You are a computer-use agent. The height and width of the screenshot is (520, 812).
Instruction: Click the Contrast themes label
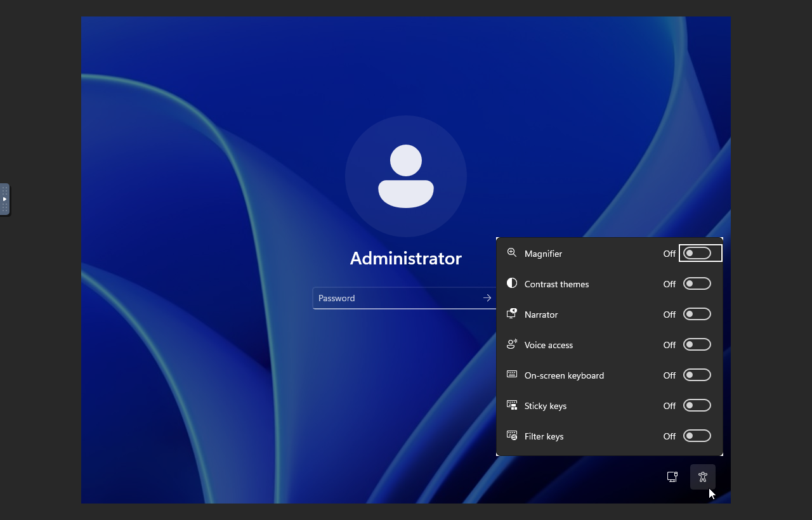click(x=556, y=284)
